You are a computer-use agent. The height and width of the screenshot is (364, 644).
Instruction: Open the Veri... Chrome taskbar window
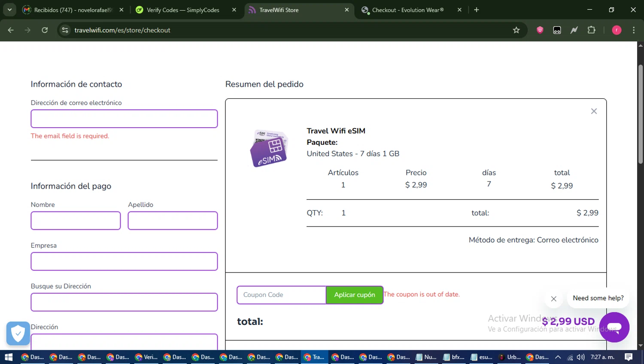[146, 357]
